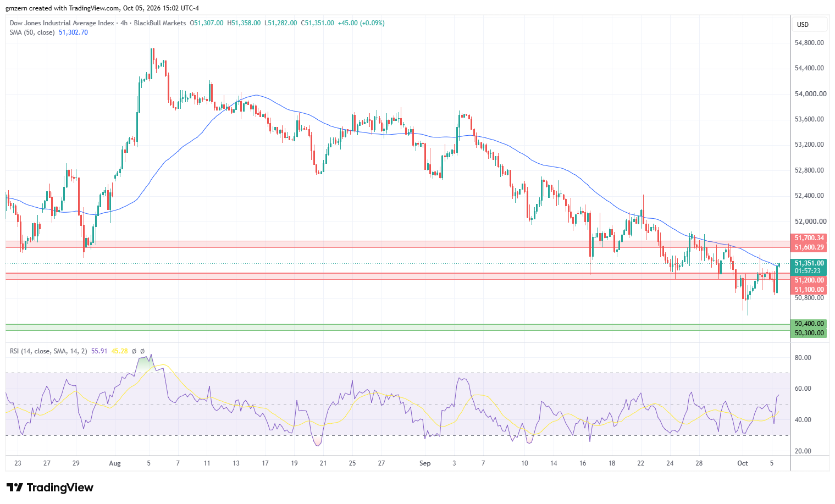Click the 50,800.00 price axis label
Screen dimensions: 835x504
809,298
